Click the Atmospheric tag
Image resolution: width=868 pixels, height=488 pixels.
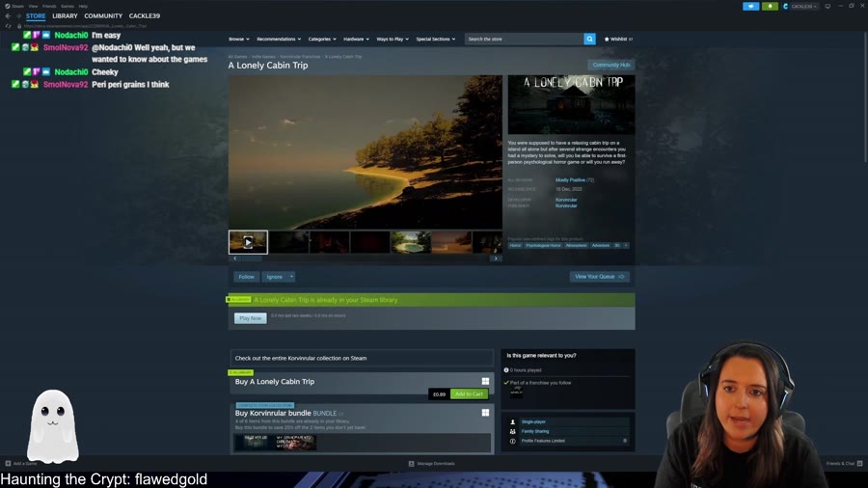click(576, 245)
